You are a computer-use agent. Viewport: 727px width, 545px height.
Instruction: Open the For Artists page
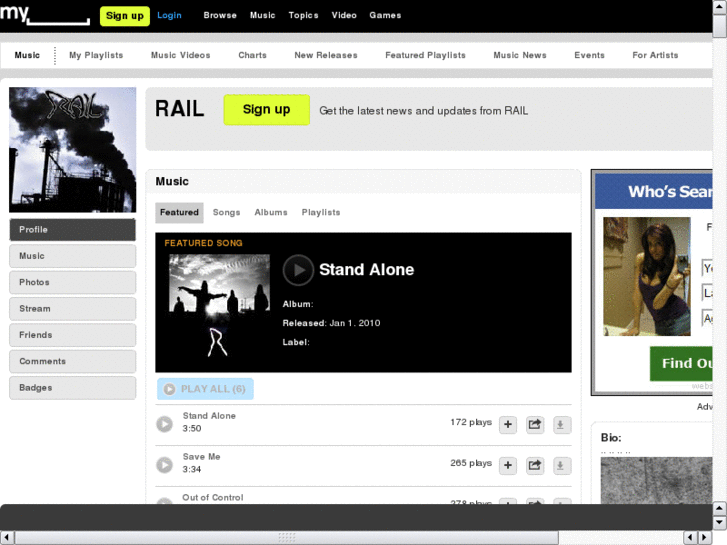point(655,55)
